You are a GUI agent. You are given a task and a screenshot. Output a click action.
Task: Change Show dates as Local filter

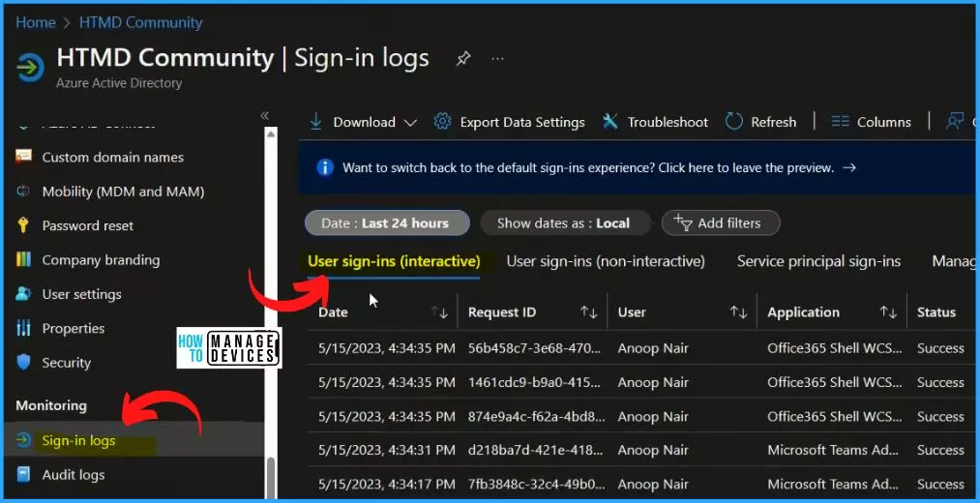[565, 223]
